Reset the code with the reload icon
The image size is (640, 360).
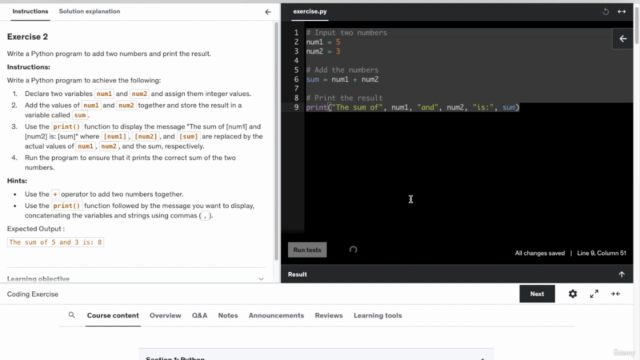click(x=606, y=11)
